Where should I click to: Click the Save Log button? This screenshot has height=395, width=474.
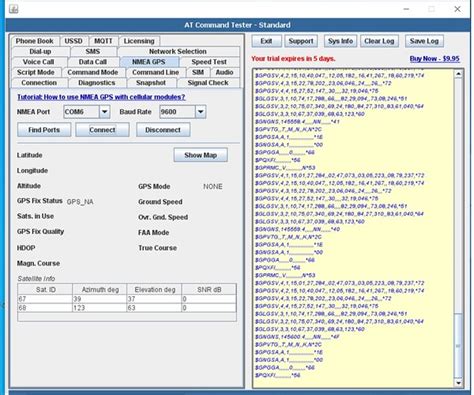coord(424,41)
